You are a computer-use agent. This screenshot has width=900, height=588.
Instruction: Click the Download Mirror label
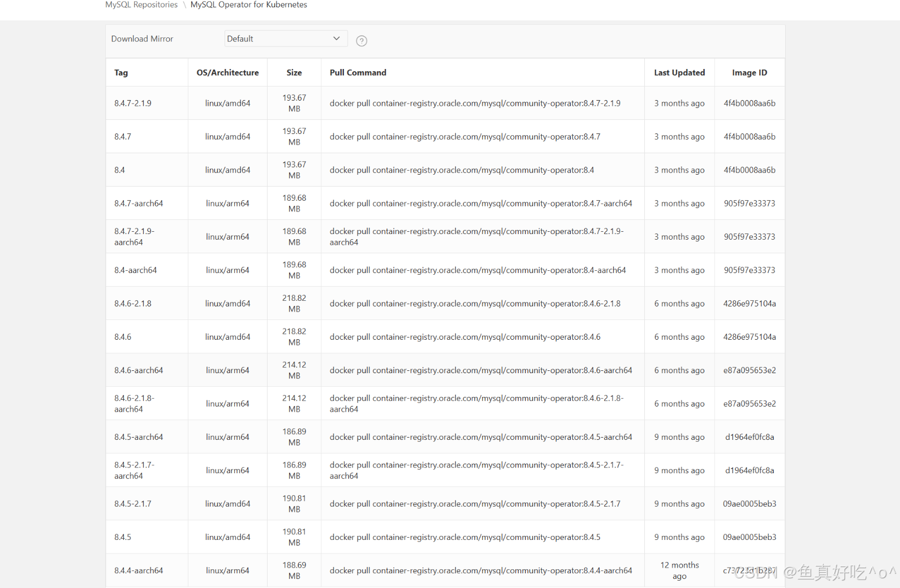142,38
